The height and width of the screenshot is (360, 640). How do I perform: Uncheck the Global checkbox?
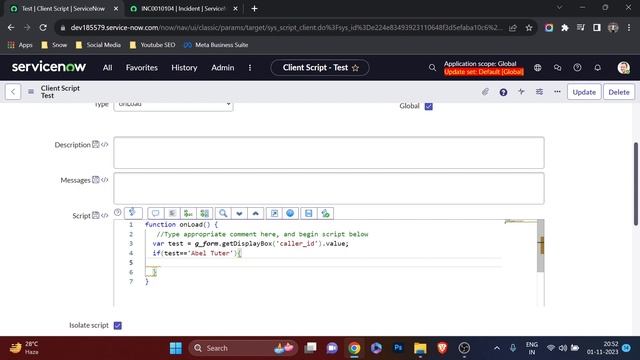coord(429,106)
